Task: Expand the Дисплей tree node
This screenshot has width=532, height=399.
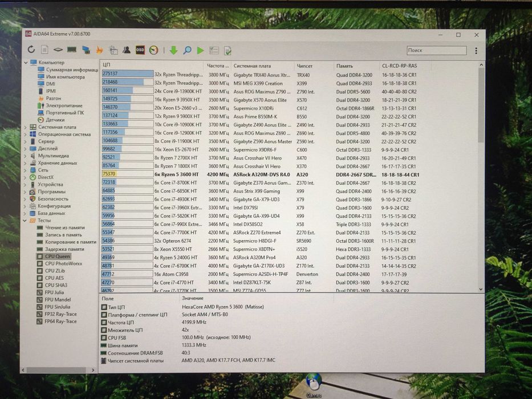Action: [25, 148]
